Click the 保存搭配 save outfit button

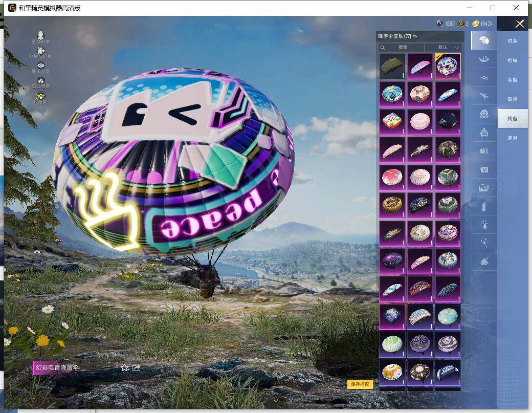pyautogui.click(x=360, y=384)
